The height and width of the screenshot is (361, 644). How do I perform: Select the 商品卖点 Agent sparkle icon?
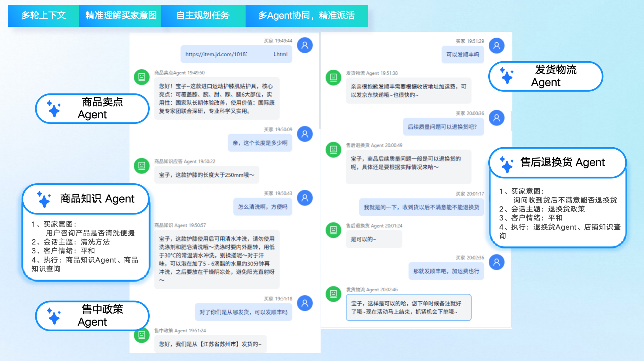coord(53,109)
